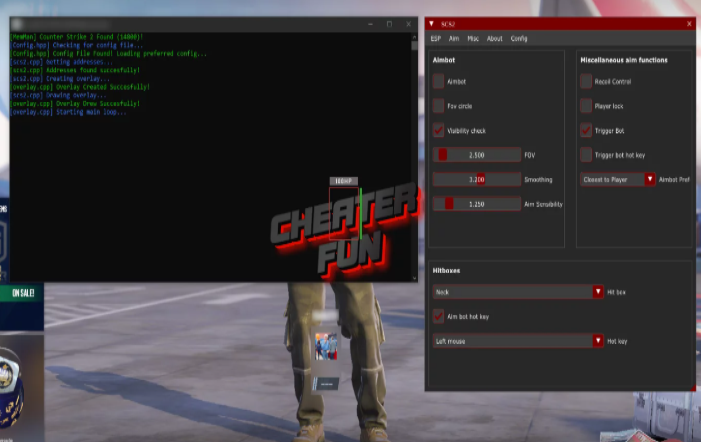704x442 pixels.
Task: Click the red arrow of the Hit box dropdown
Action: [598, 292]
